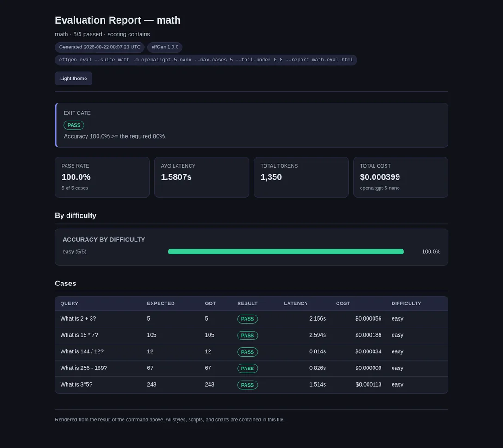Click the cost $0.000056 cell
Image resolution: width=503 pixels, height=448 pixels.
pyautogui.click(x=368, y=319)
